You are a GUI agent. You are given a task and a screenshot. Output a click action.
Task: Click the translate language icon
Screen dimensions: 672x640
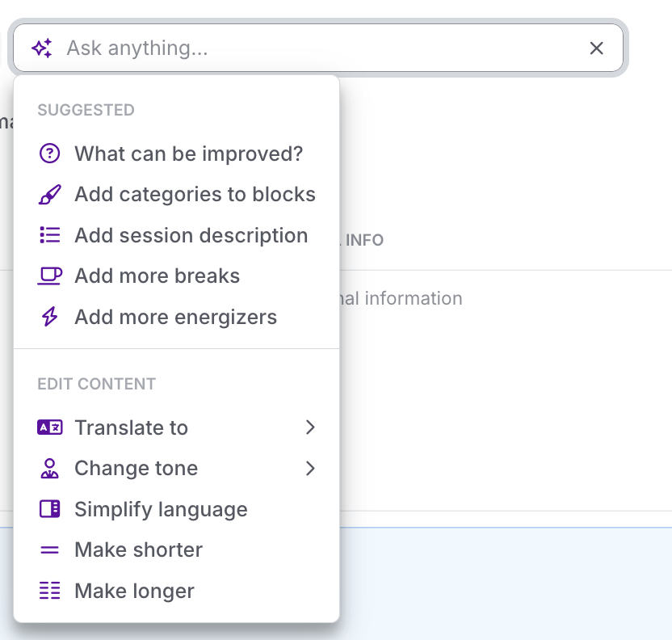coord(50,427)
